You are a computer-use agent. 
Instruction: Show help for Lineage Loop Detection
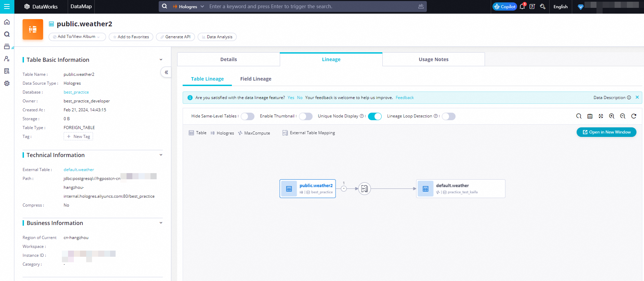[436, 116]
